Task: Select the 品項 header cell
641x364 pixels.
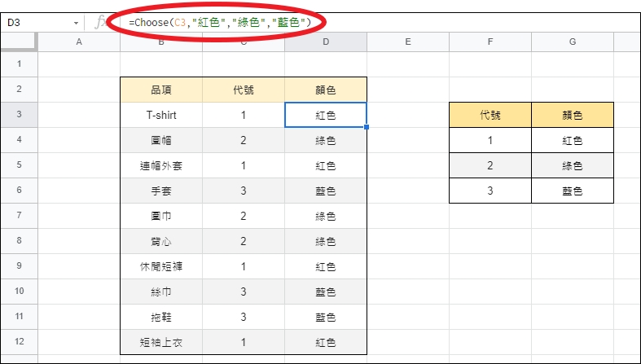Action: [161, 90]
